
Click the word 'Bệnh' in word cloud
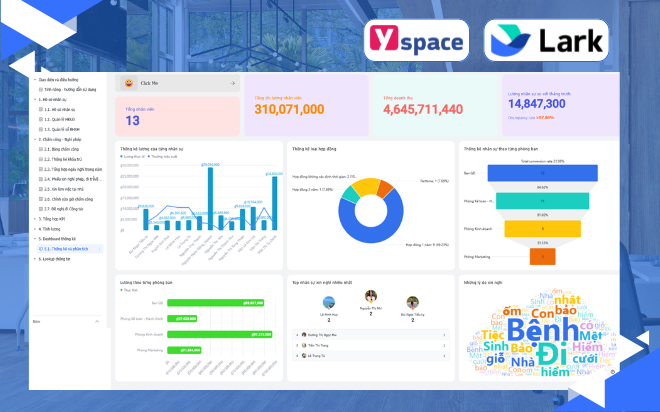[x=543, y=330]
